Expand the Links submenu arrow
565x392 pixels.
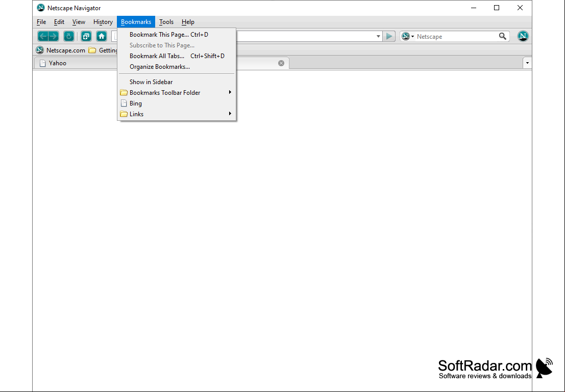click(x=230, y=114)
